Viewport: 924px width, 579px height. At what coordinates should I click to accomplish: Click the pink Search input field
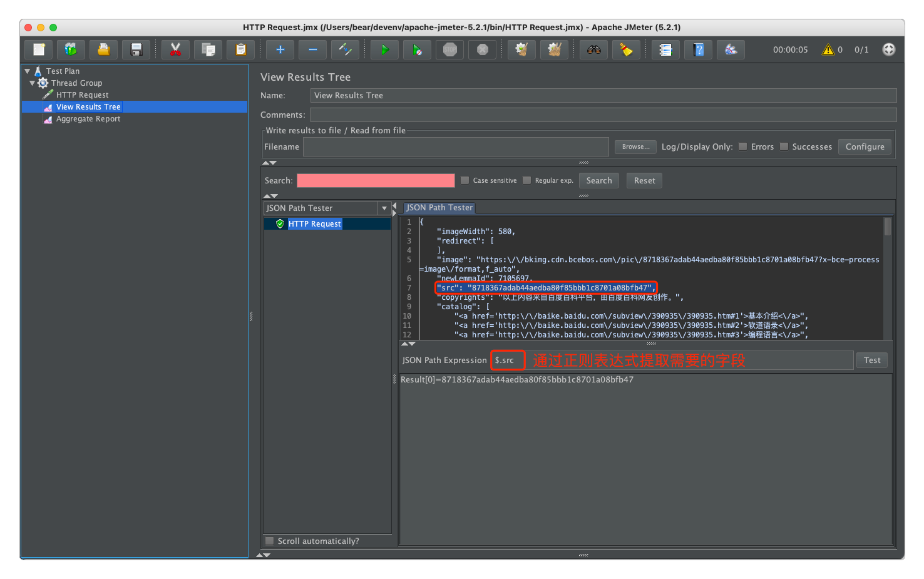pyautogui.click(x=376, y=180)
